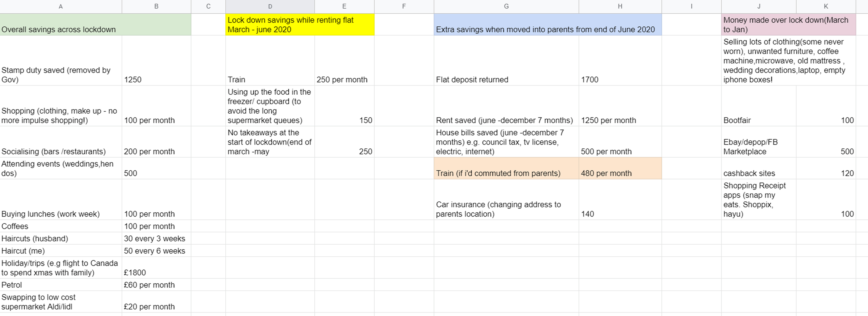Select the blue 'Extra savings when moved into parents' cell
This screenshot has height=316, width=868.
(548, 25)
